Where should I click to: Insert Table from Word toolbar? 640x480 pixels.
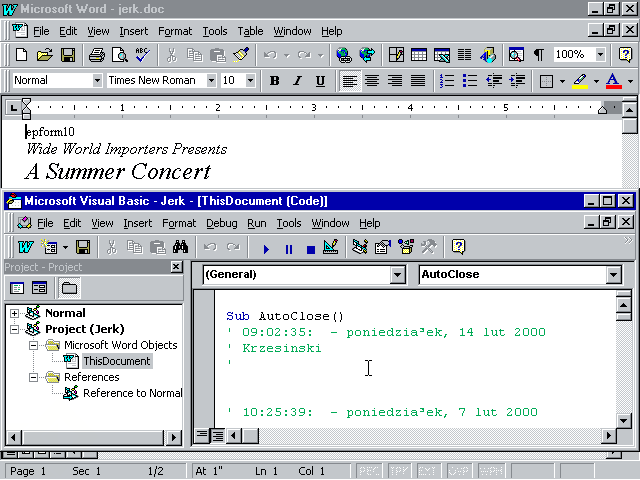pos(419,55)
